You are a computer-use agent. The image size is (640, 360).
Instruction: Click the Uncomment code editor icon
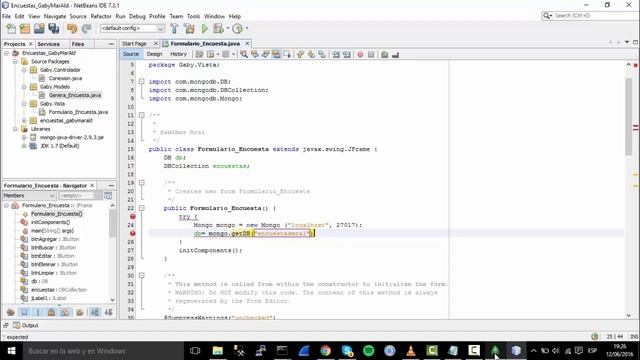395,54
